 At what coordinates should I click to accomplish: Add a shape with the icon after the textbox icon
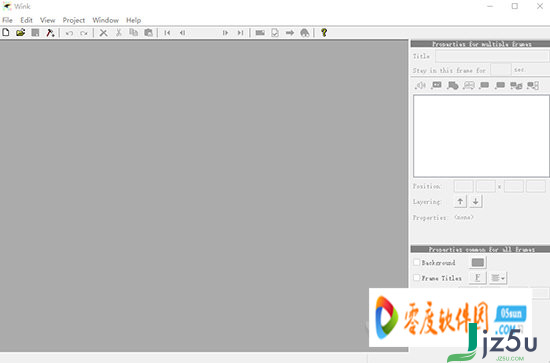point(452,85)
